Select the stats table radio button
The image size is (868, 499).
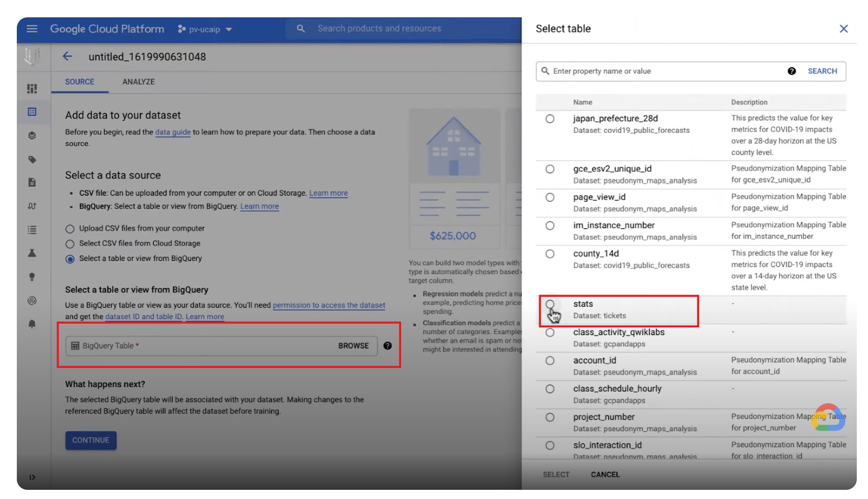click(550, 304)
